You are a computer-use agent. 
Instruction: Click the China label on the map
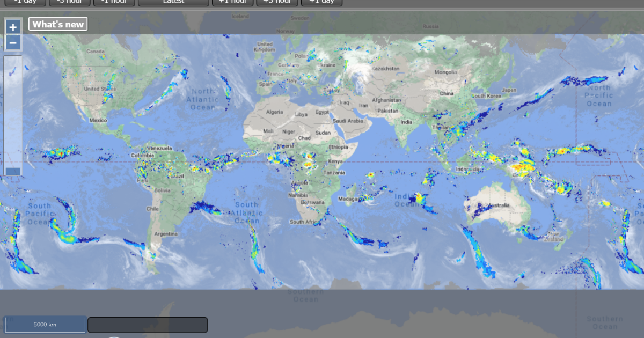click(447, 93)
